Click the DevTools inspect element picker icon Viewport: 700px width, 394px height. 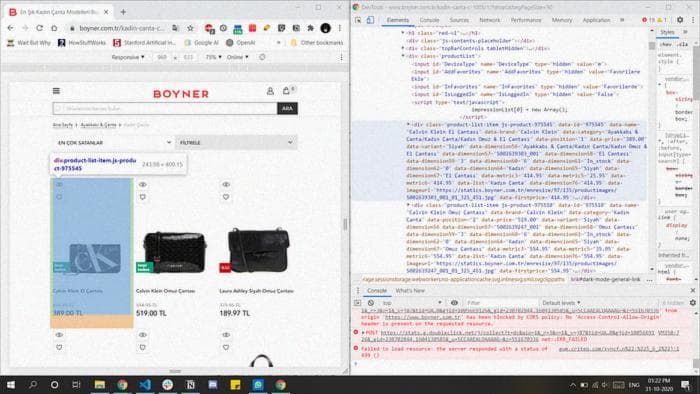[358, 20]
